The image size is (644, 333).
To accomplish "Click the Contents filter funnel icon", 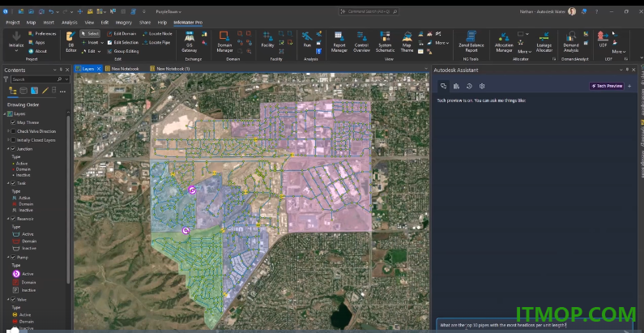I will 6,79.
